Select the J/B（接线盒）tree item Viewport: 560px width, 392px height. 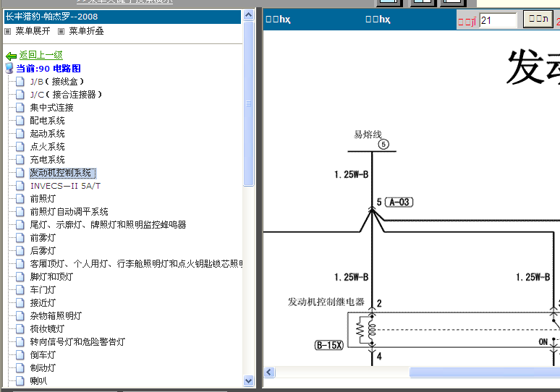tap(57, 82)
